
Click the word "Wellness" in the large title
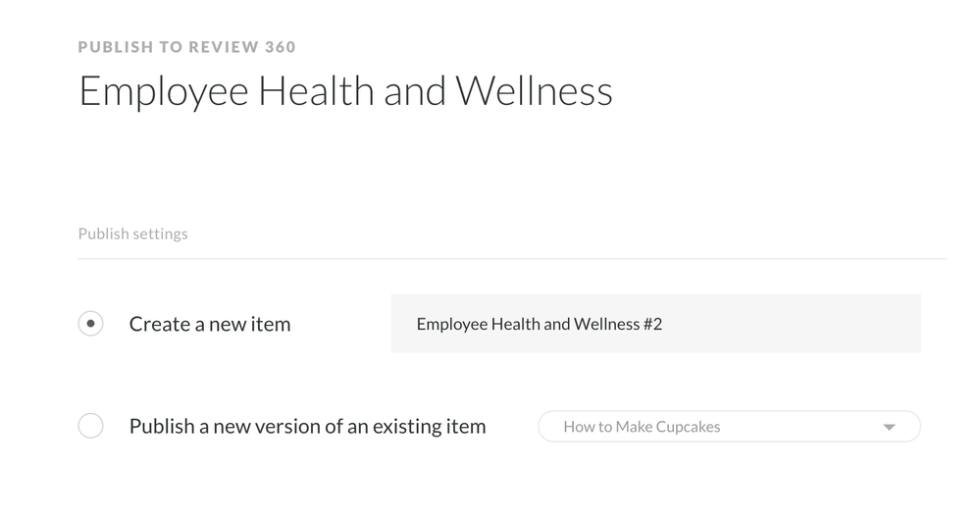(534, 91)
